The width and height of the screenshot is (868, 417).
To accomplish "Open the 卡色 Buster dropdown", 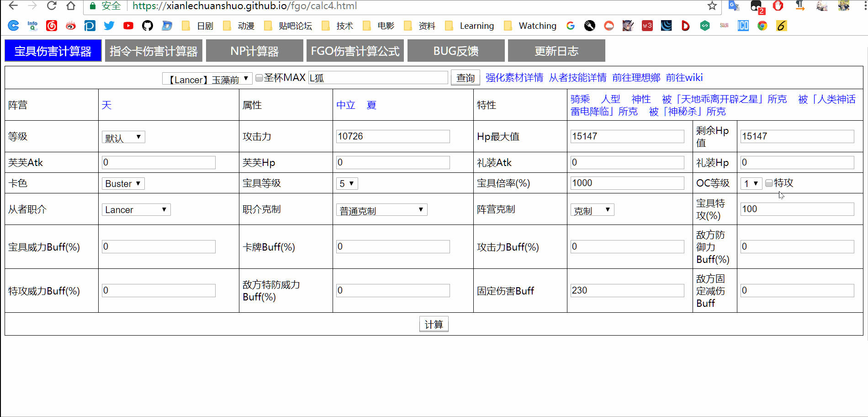I will point(123,183).
